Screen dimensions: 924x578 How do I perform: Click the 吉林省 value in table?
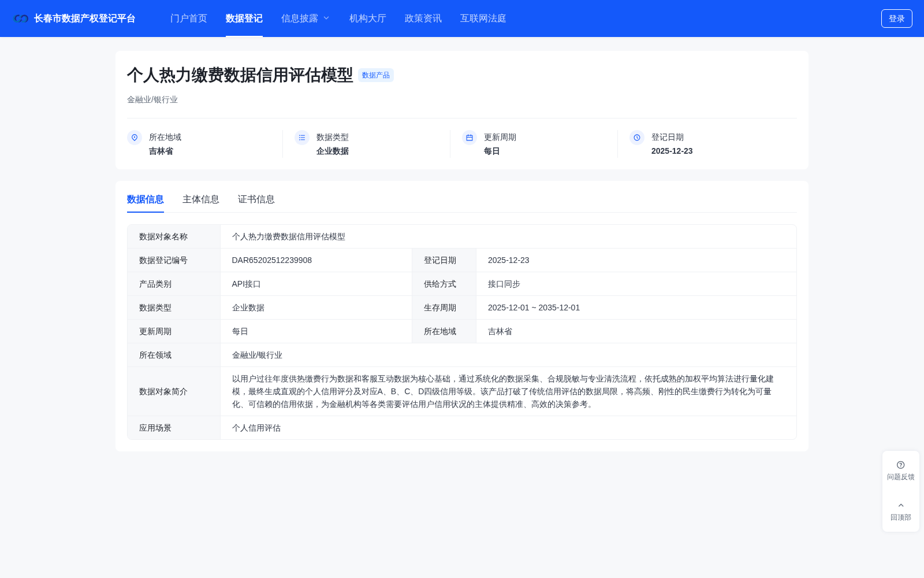500,331
